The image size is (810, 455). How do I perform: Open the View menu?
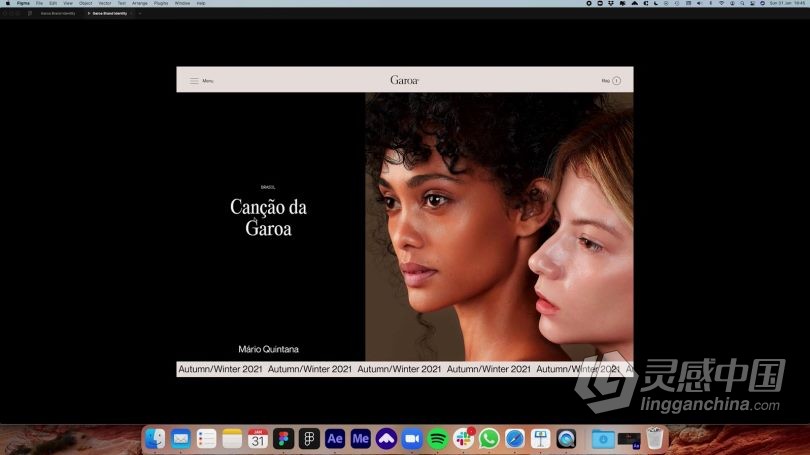point(68,3)
